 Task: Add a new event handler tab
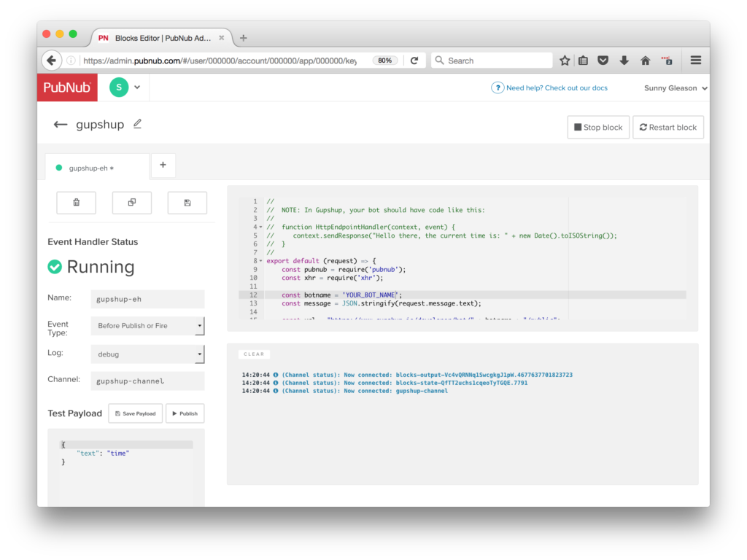tap(163, 166)
